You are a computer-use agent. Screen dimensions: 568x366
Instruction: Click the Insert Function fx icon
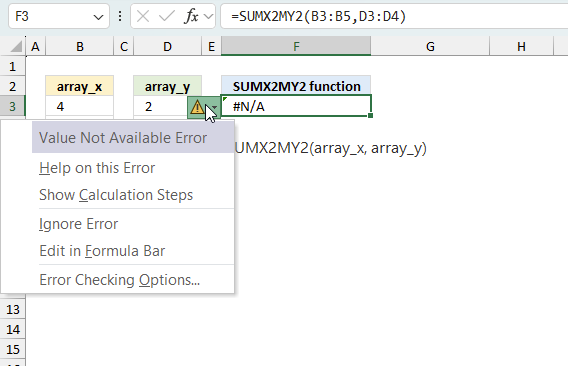tap(192, 16)
